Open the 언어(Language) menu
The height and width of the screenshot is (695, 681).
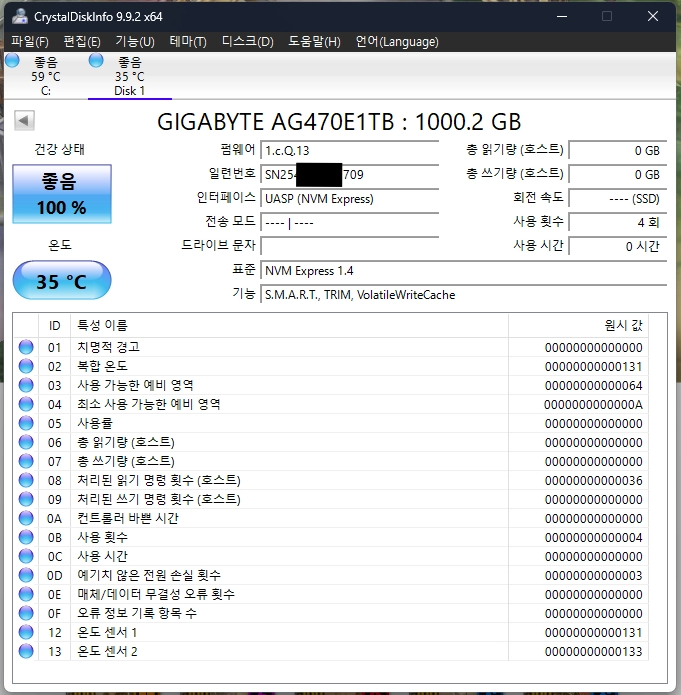[x=397, y=42]
